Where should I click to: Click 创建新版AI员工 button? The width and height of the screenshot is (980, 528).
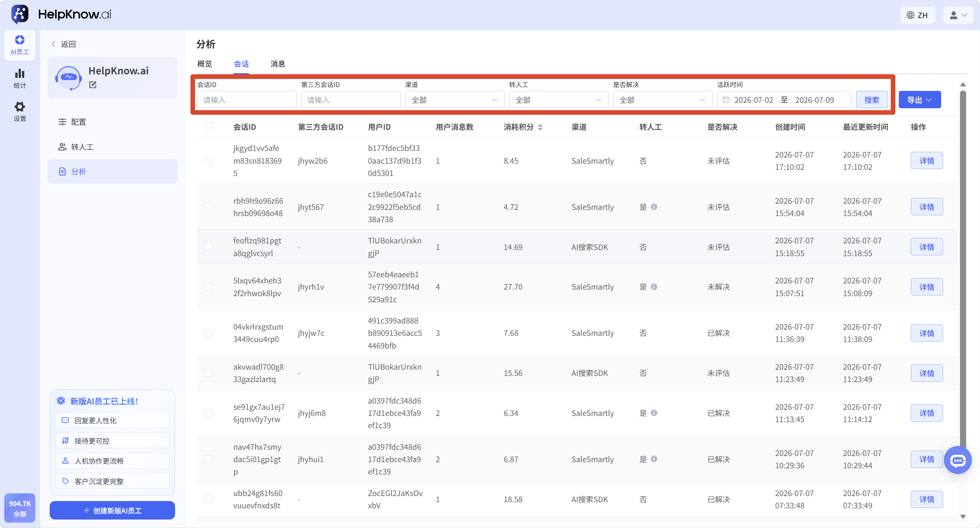tap(112, 510)
